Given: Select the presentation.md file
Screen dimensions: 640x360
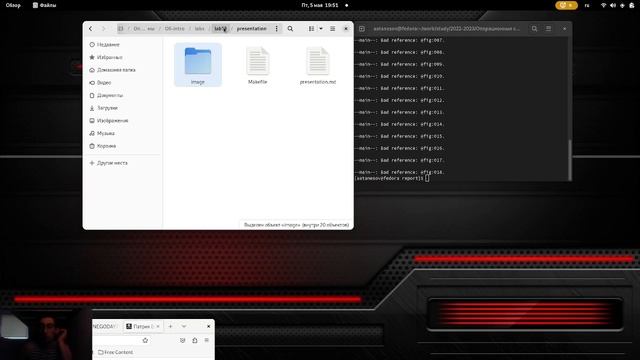Looking at the screenshot, I should (x=318, y=65).
